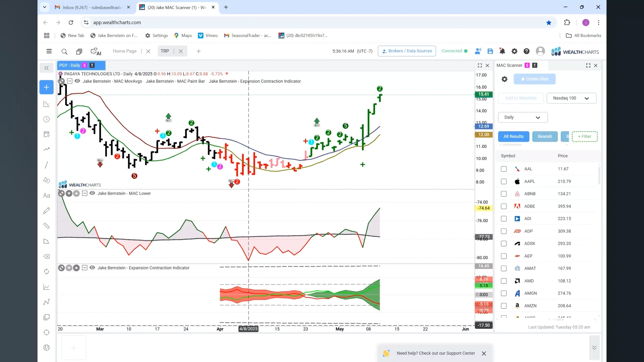This screenshot has height=362, width=644.
Task: Collapse the left toolbar with double chevron
Action: click(47, 68)
